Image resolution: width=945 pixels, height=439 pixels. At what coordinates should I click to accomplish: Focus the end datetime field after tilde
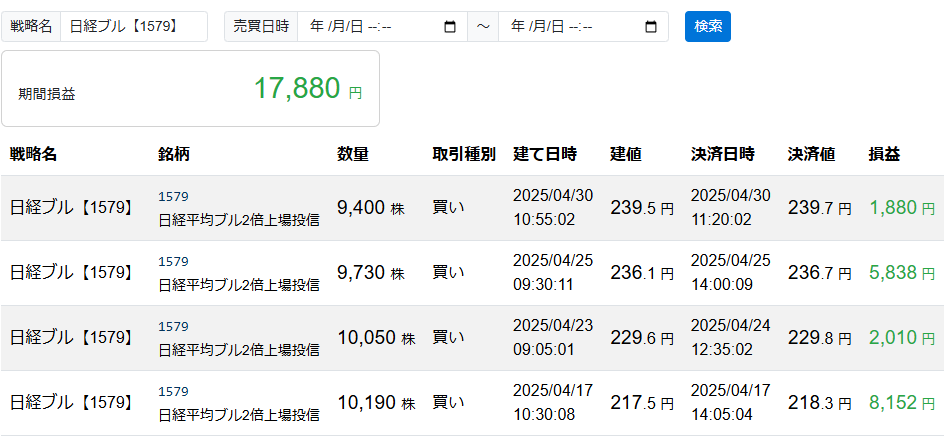(583, 27)
